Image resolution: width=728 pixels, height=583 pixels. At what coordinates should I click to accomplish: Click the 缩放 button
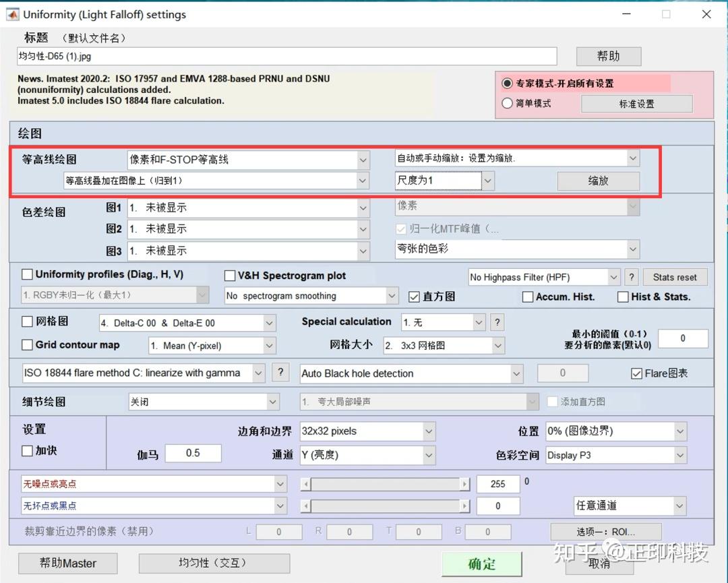click(x=598, y=181)
